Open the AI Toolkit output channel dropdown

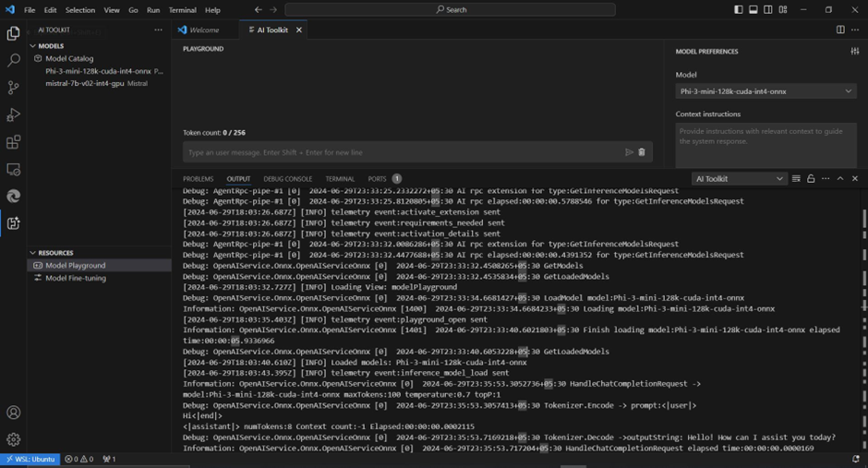coord(739,179)
